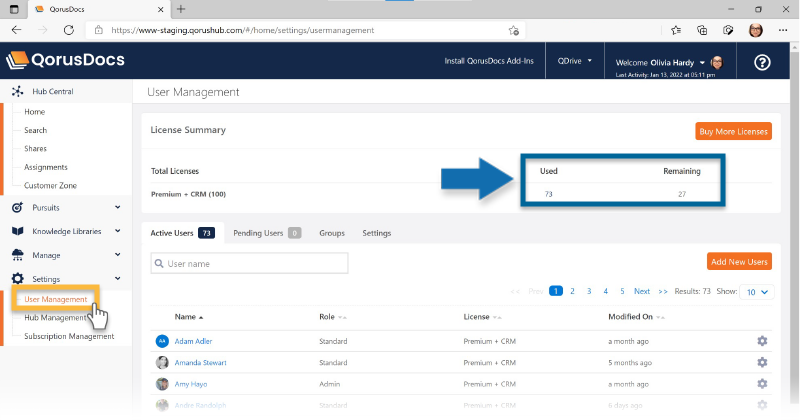Expand the Manage section
Screen dimensions: 800x420
[x=118, y=254]
